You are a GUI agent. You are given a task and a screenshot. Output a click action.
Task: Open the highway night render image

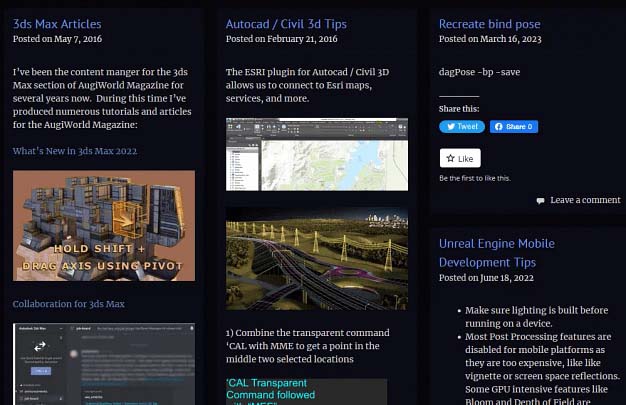tap(317, 259)
